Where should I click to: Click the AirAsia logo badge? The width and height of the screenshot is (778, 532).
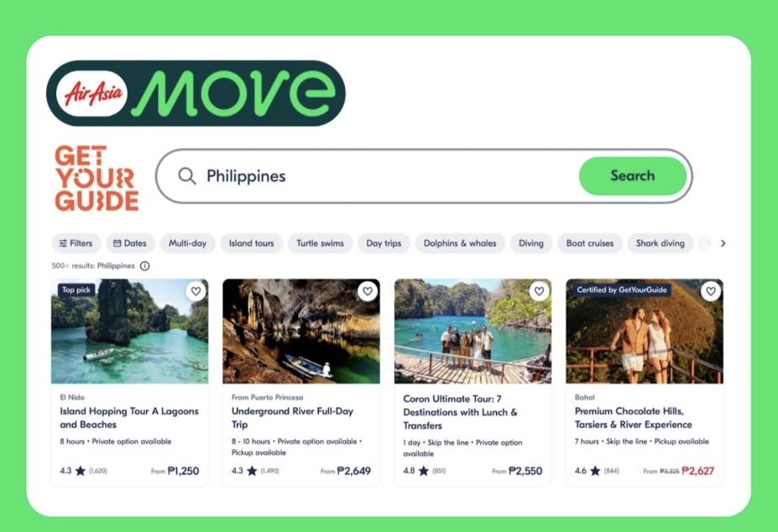pos(91,93)
